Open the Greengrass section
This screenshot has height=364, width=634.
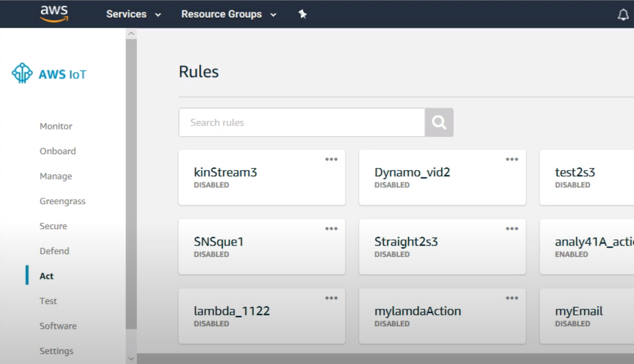(x=63, y=201)
